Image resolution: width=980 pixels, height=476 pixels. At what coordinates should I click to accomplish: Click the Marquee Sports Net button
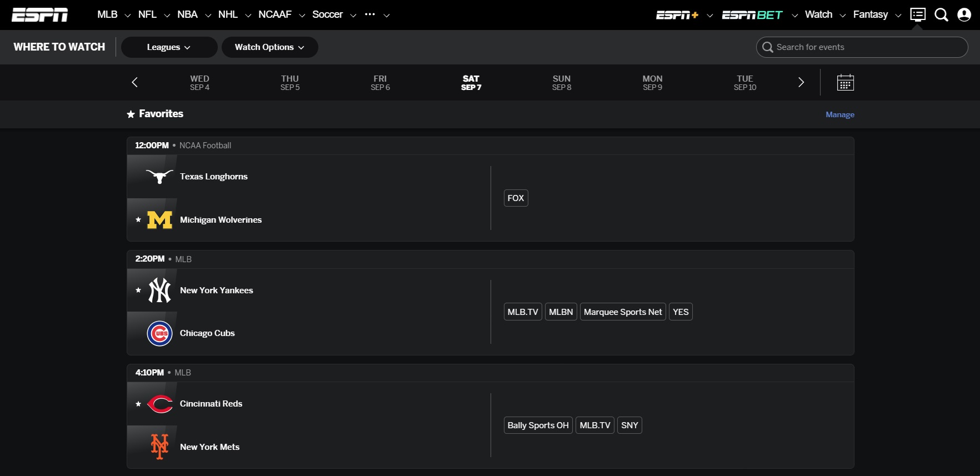coord(623,312)
